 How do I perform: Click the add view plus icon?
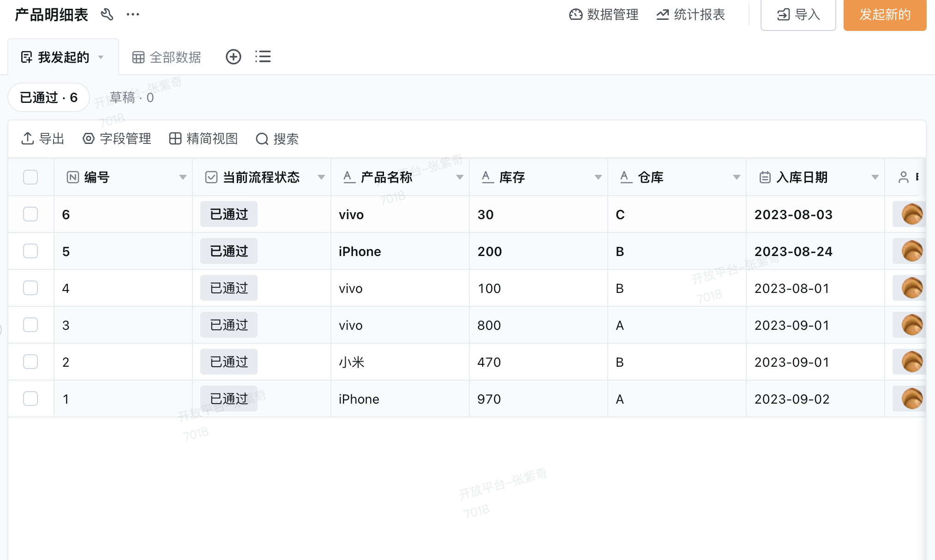click(234, 57)
